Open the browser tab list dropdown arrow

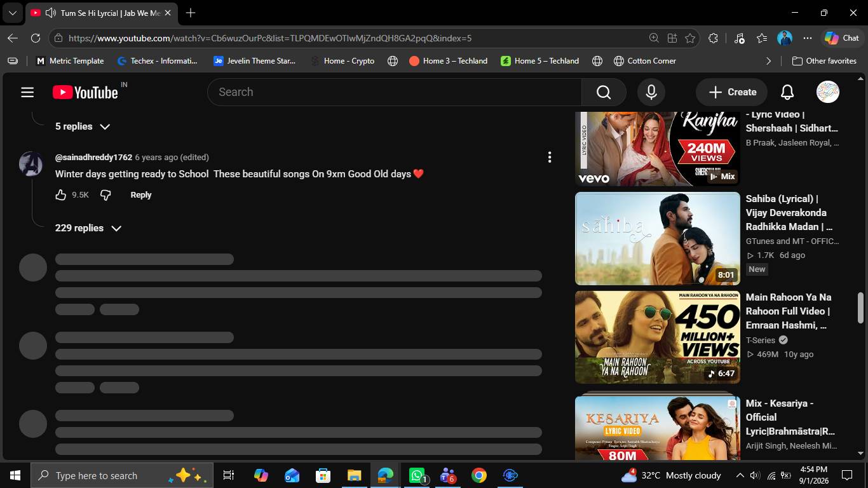tap(12, 13)
